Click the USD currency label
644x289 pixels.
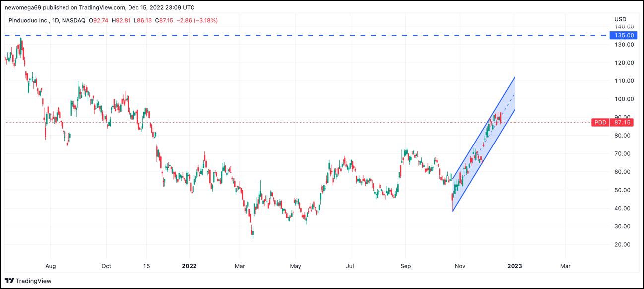[x=620, y=19]
